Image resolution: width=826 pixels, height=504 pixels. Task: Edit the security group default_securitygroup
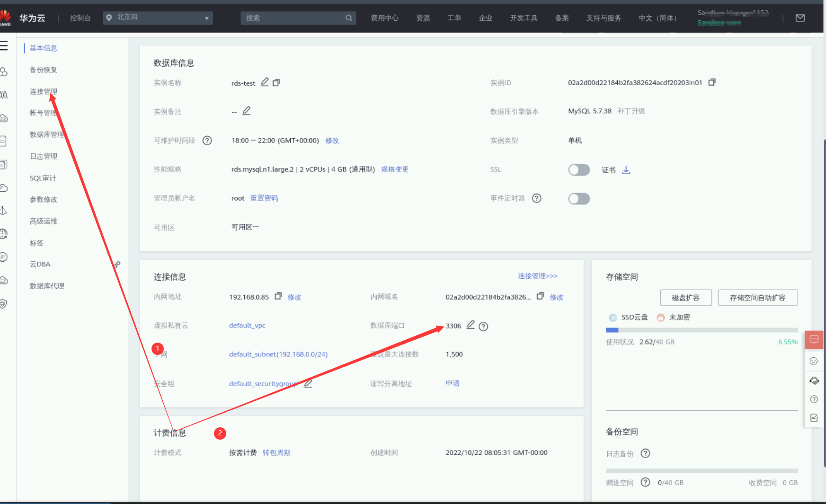[308, 383]
